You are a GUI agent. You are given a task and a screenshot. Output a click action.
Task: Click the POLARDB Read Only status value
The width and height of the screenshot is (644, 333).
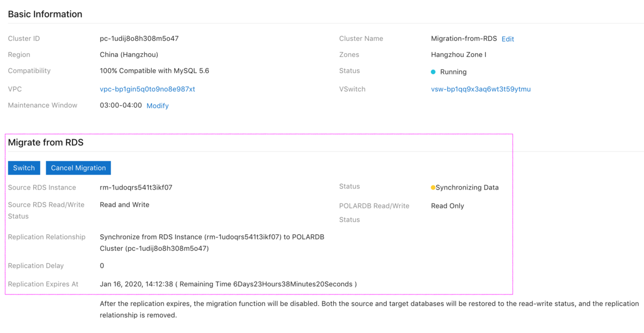pyautogui.click(x=448, y=206)
